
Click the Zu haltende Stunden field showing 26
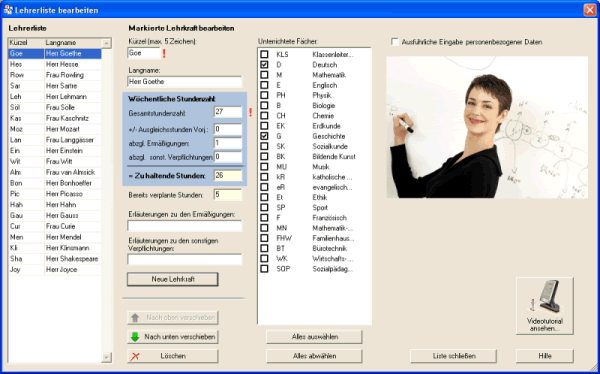coord(228,176)
